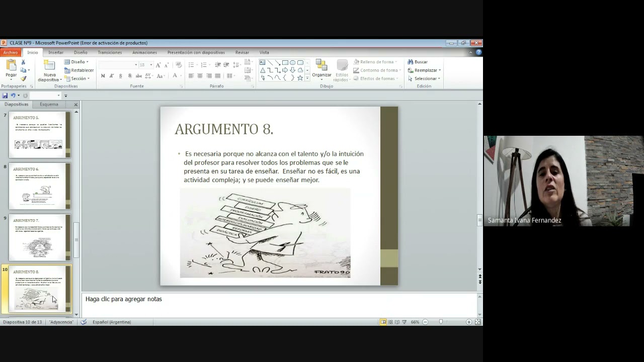Add a Nueva diapositiva slide
The image size is (644, 362).
click(x=50, y=71)
